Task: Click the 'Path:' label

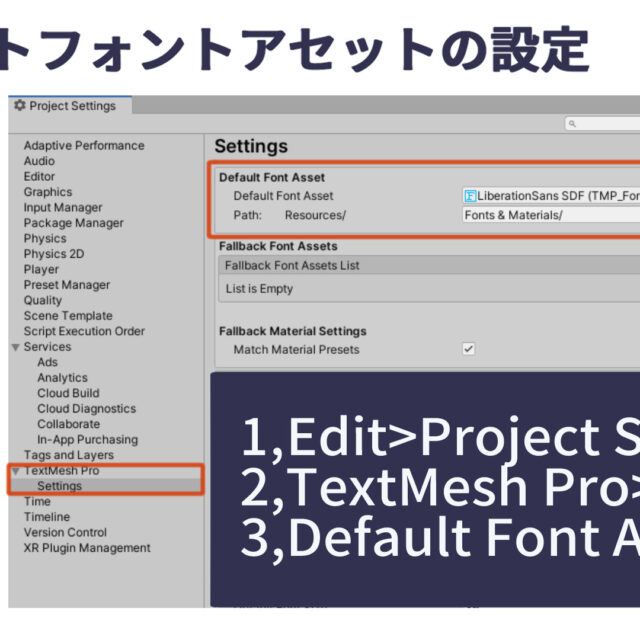Action: [x=247, y=215]
